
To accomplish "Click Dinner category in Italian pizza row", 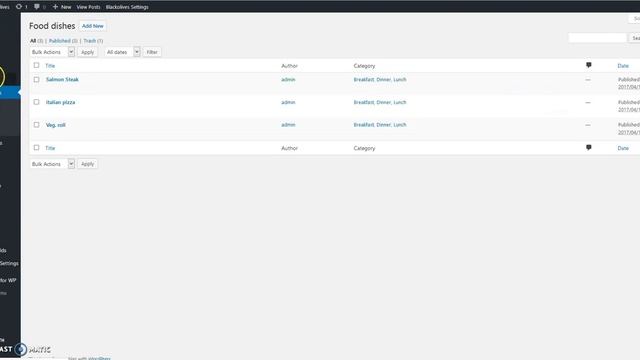I will pyautogui.click(x=384, y=102).
